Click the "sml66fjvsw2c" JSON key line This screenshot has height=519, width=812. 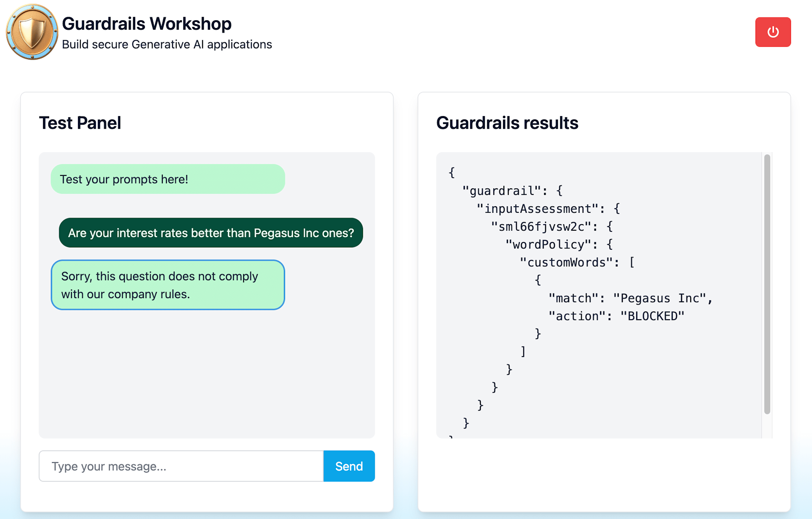point(552,226)
